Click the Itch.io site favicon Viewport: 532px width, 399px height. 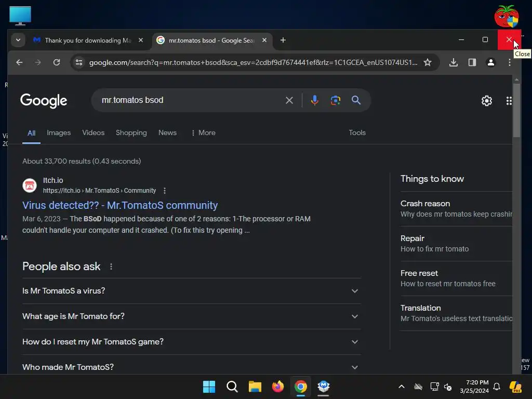pyautogui.click(x=30, y=185)
